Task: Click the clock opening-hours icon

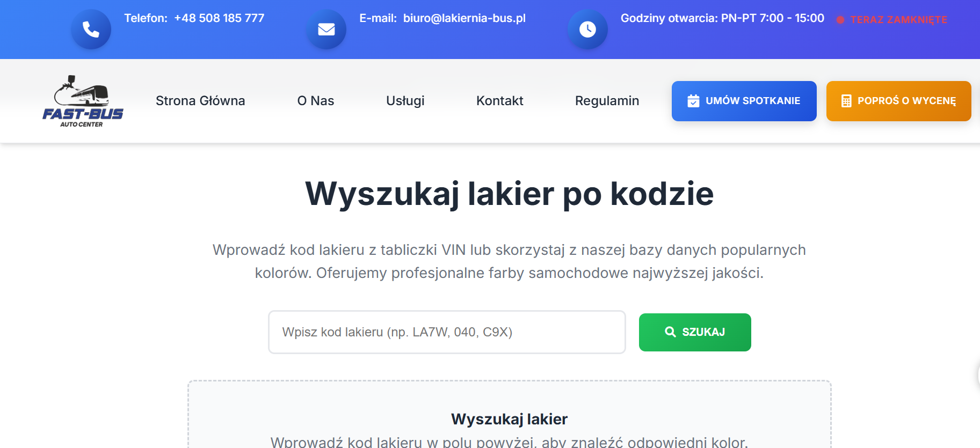Action: point(587,30)
